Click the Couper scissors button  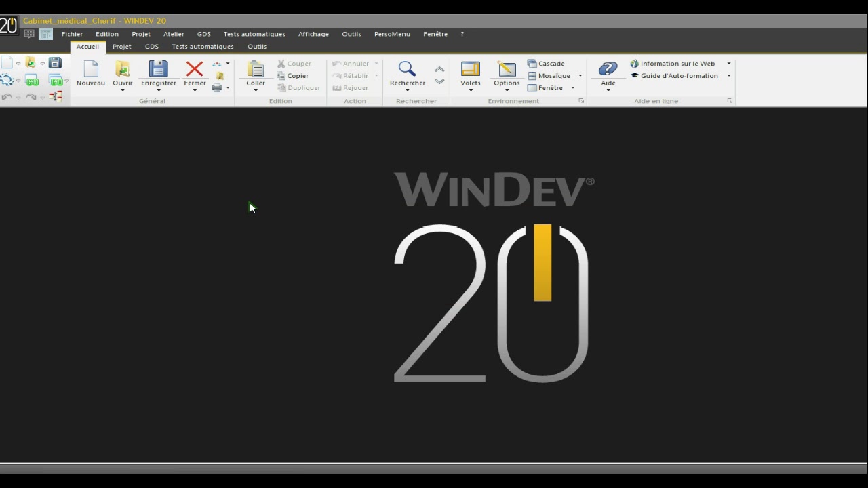pos(294,64)
